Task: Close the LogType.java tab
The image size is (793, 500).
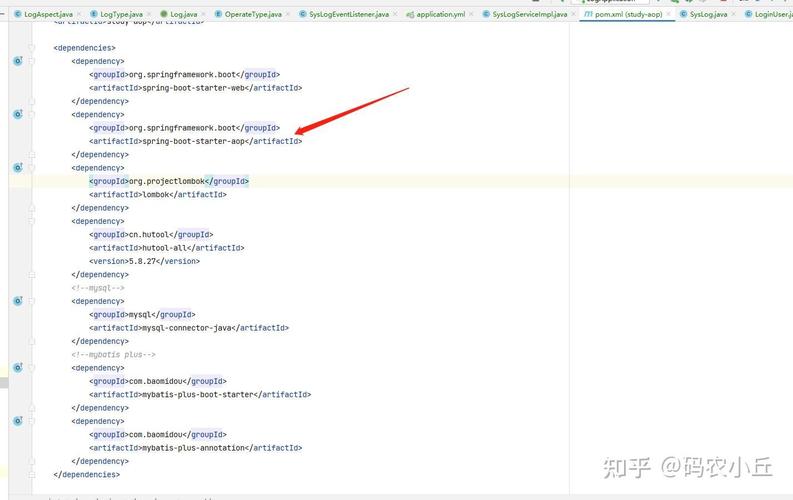Action: [149, 14]
